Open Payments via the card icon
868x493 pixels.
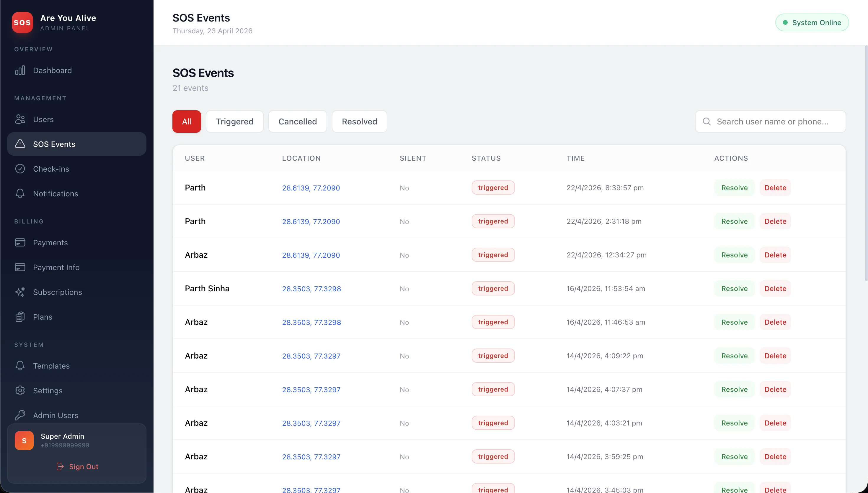click(20, 242)
